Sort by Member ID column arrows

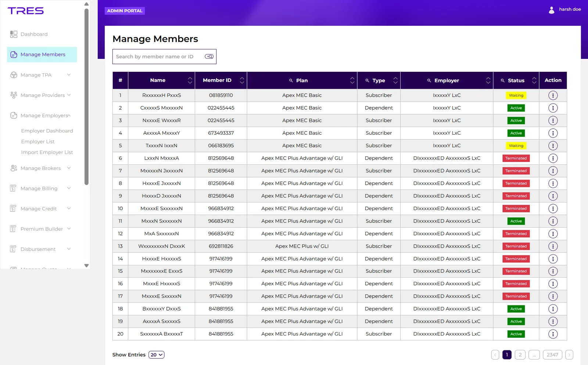(242, 80)
